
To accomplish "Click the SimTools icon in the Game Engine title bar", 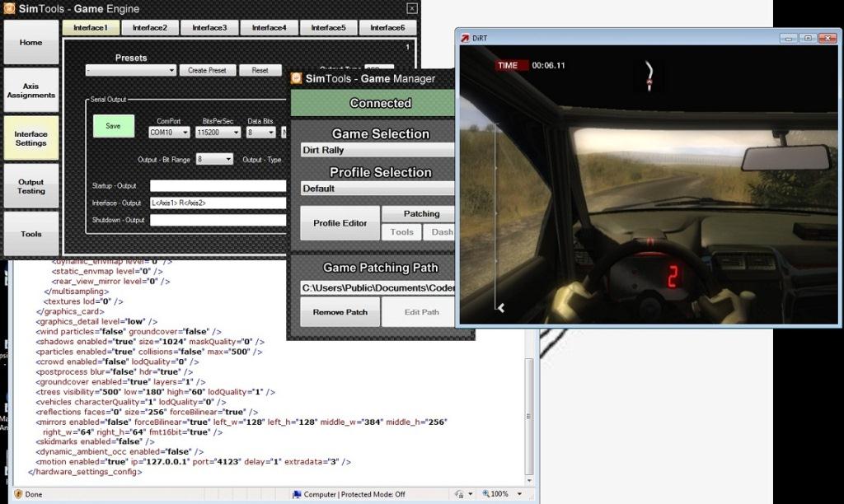I will tap(10, 8).
